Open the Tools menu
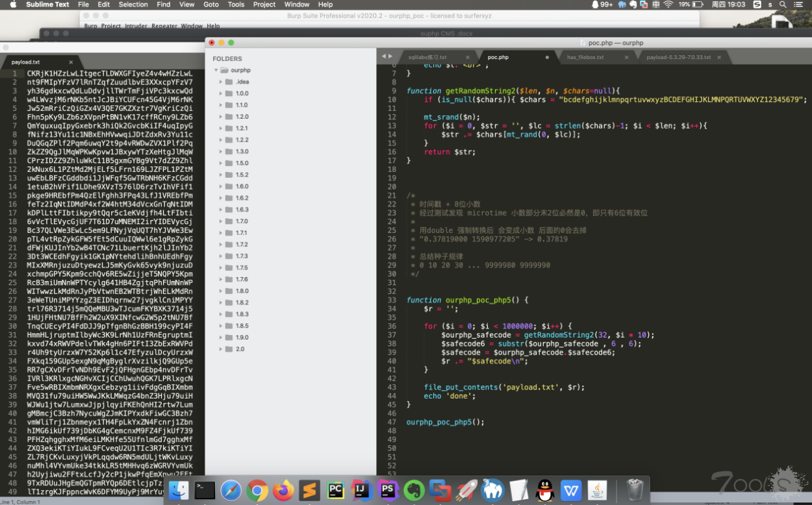This screenshot has height=505, width=812. [236, 5]
